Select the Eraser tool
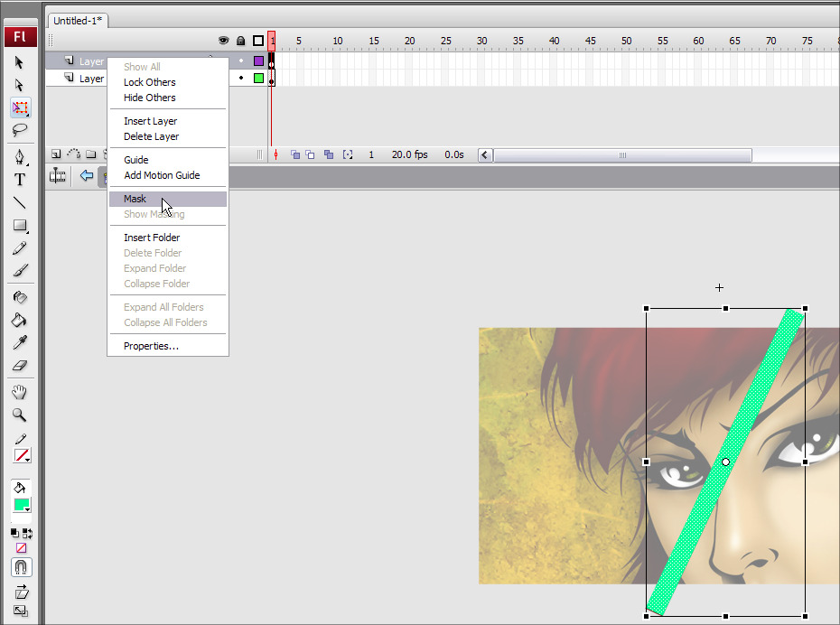Image resolution: width=840 pixels, height=625 pixels. pos(20,366)
